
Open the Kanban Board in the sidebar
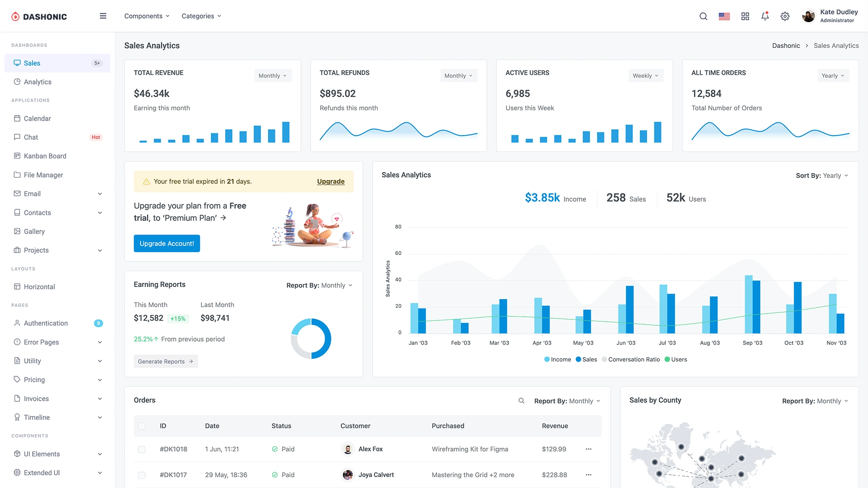coord(45,156)
